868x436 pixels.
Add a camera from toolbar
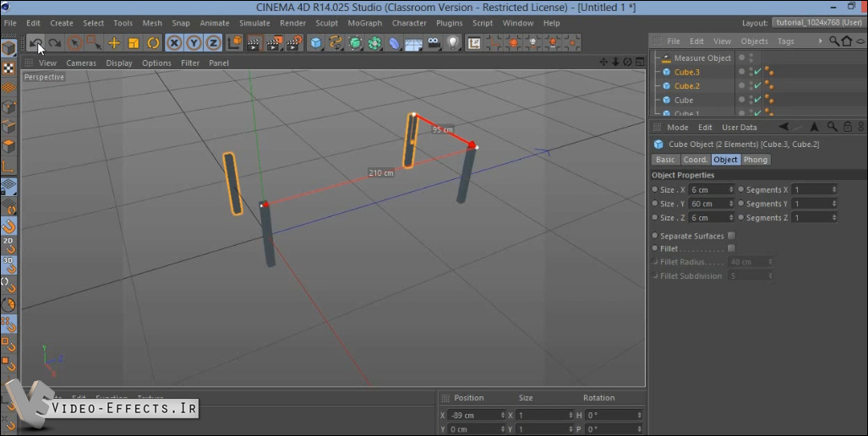pos(434,42)
